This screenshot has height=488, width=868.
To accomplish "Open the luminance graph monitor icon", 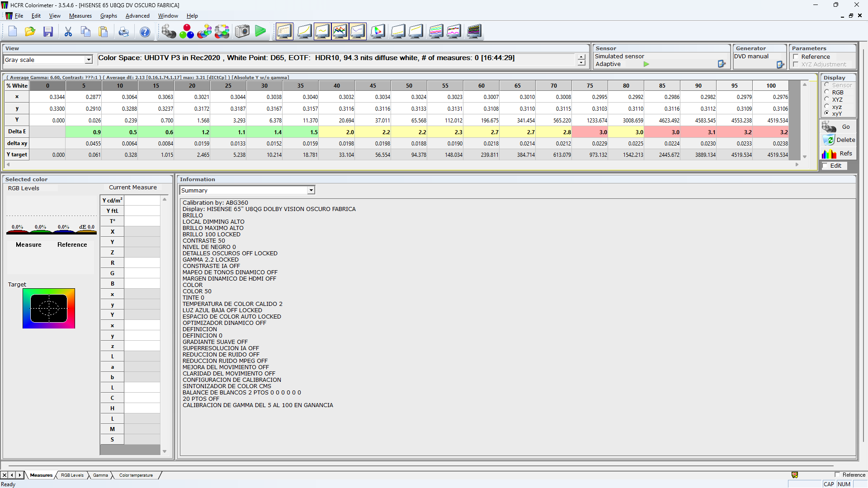I will coord(304,31).
